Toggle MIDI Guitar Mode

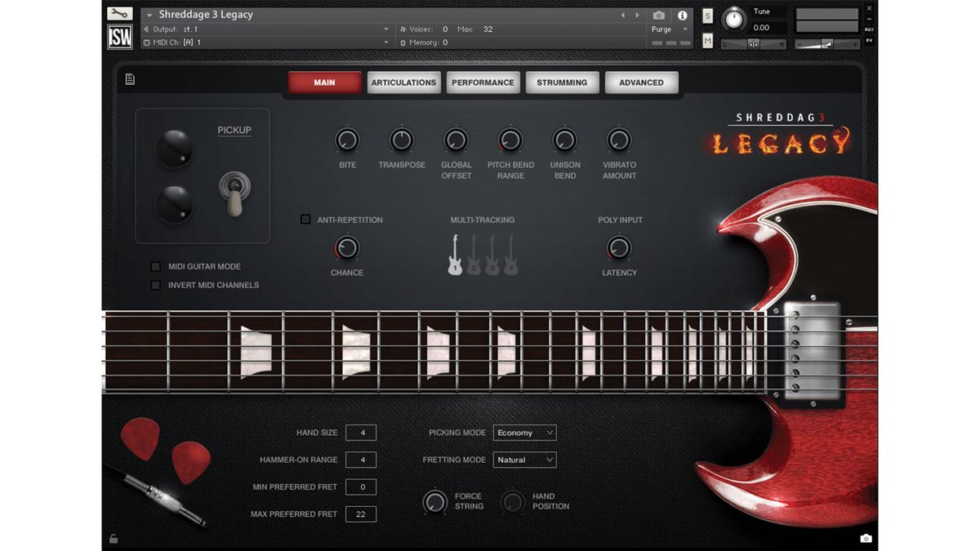[x=155, y=266]
